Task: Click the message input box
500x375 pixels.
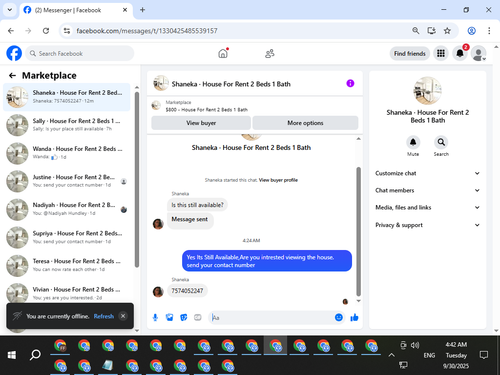Action: [272, 317]
